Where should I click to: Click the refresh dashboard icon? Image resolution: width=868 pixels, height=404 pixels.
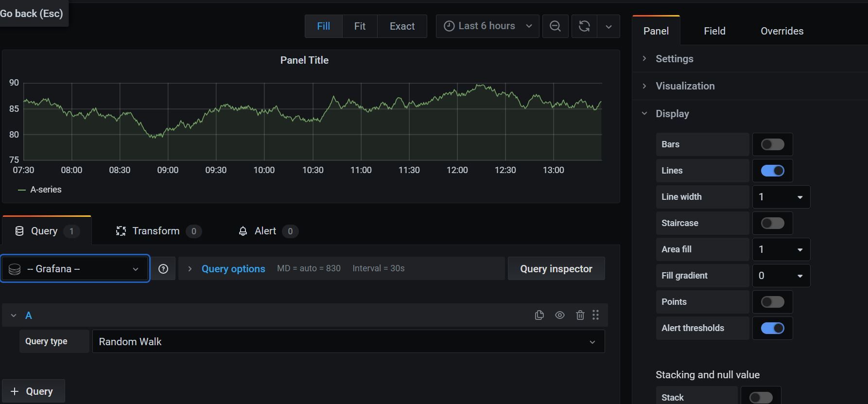[584, 26]
